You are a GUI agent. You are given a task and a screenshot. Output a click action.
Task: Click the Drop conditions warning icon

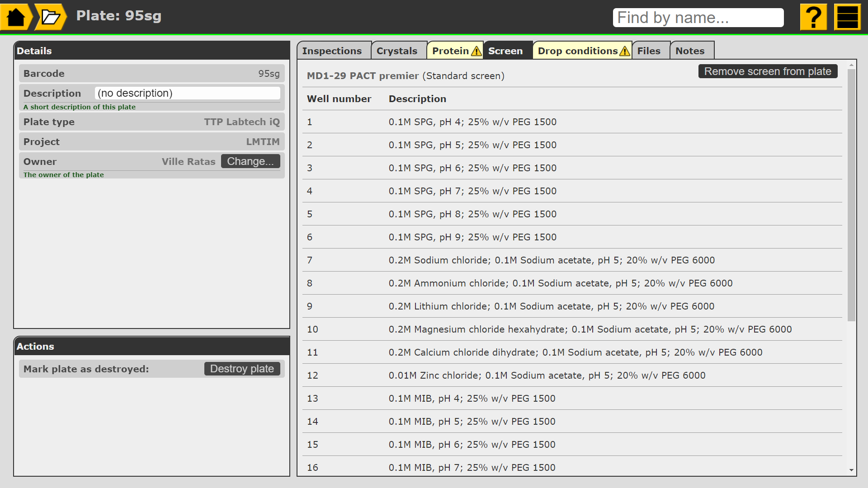[624, 51]
